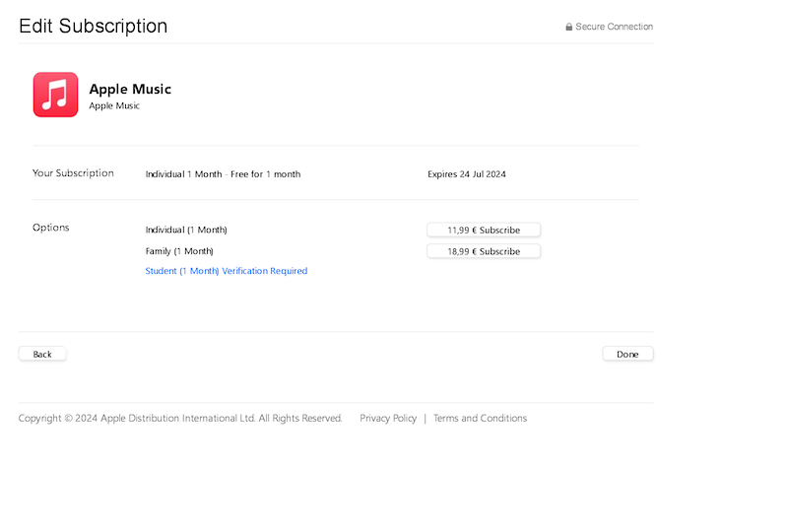Click the Options section label
This screenshot has width=788, height=532.
[x=51, y=228]
